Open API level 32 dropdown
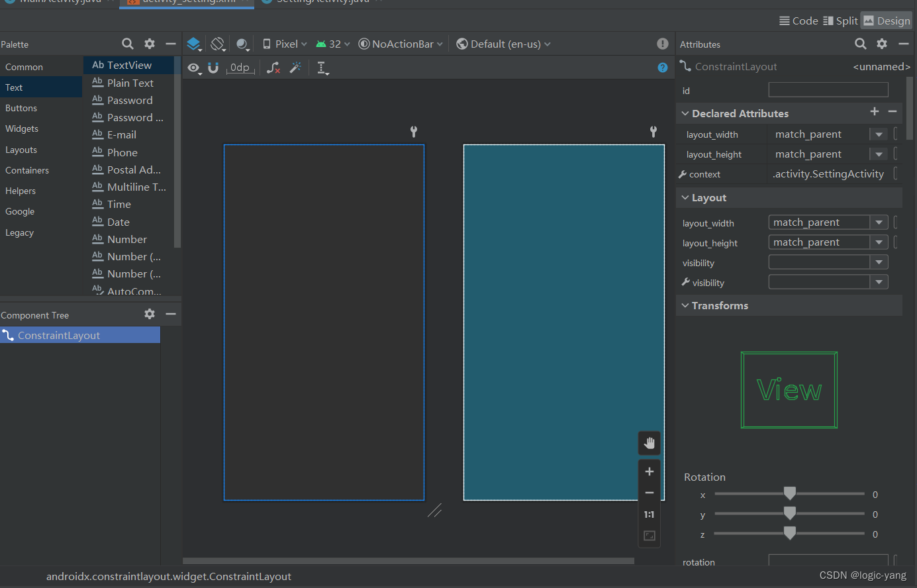 pyautogui.click(x=332, y=44)
